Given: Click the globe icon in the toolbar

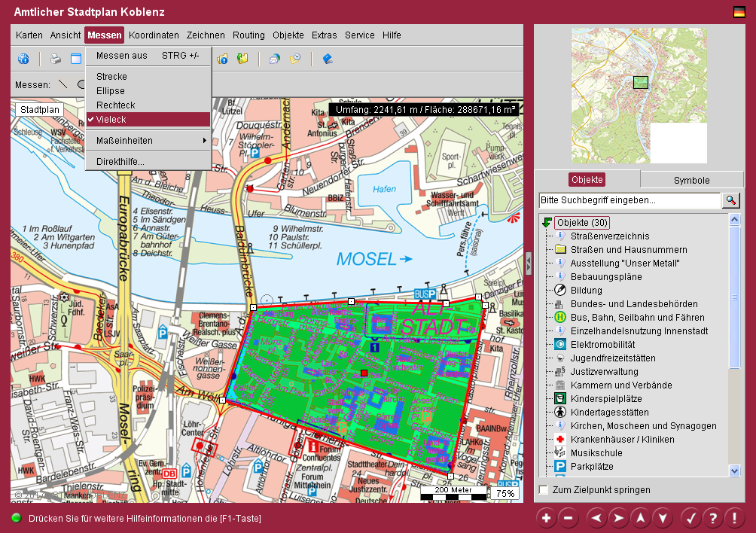Looking at the screenshot, I should pyautogui.click(x=23, y=59).
